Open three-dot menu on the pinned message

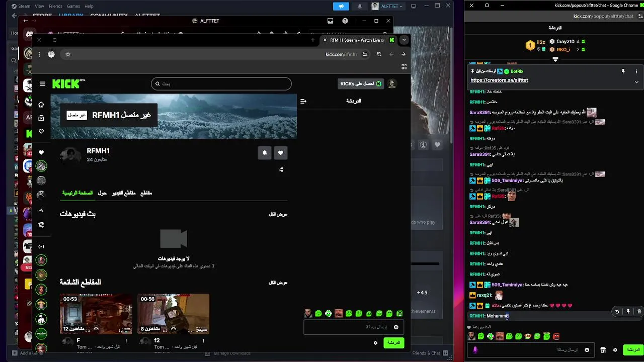[x=636, y=71]
